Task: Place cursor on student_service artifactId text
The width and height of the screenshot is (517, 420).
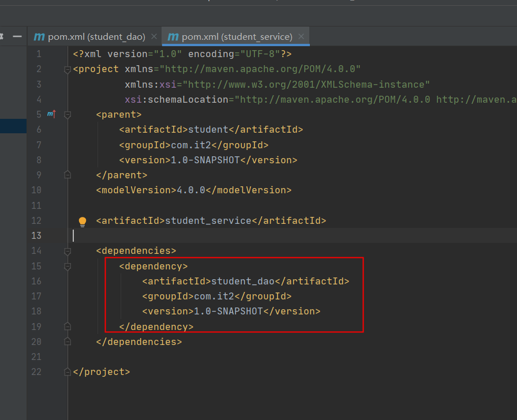Action: point(208,220)
